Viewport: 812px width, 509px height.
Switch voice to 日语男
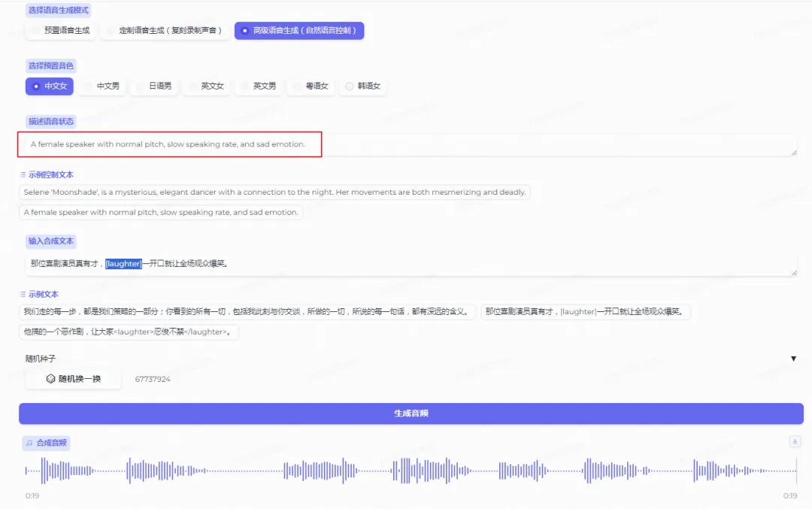tap(154, 86)
